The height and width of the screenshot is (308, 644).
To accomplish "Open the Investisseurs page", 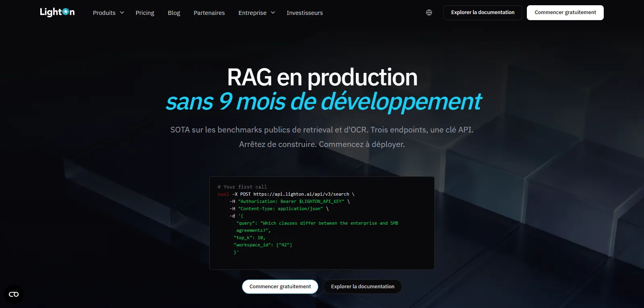I will click(305, 13).
